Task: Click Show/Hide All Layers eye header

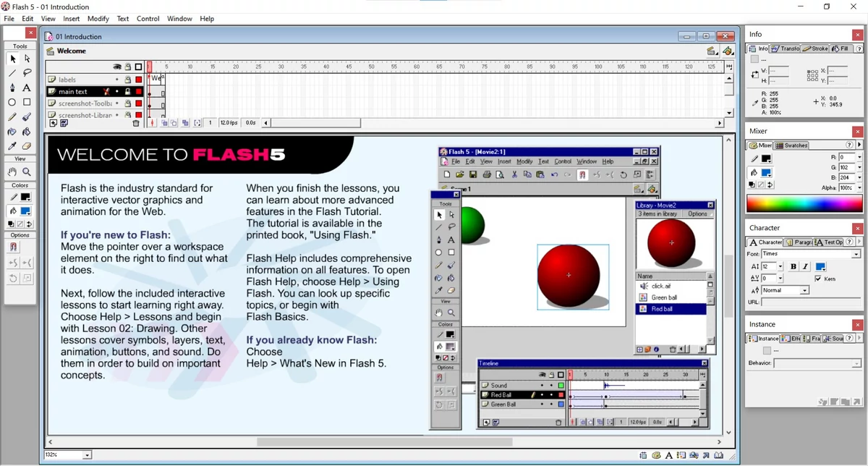Action: pos(117,67)
